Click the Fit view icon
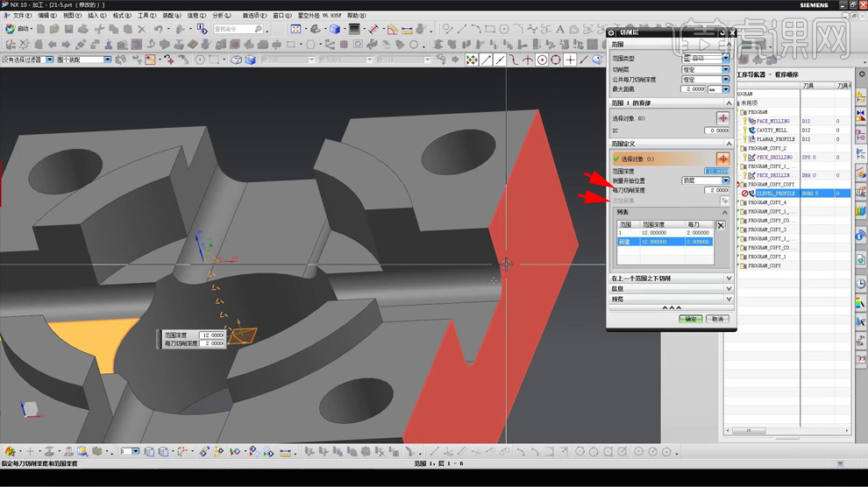 point(295,29)
